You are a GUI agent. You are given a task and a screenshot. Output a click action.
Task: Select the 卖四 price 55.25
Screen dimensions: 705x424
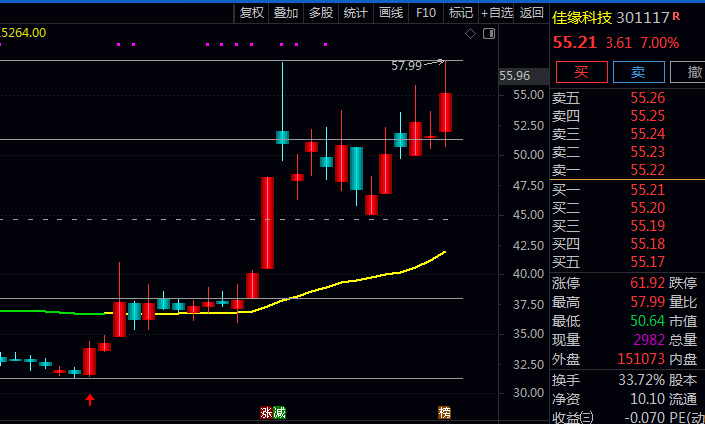[647, 116]
